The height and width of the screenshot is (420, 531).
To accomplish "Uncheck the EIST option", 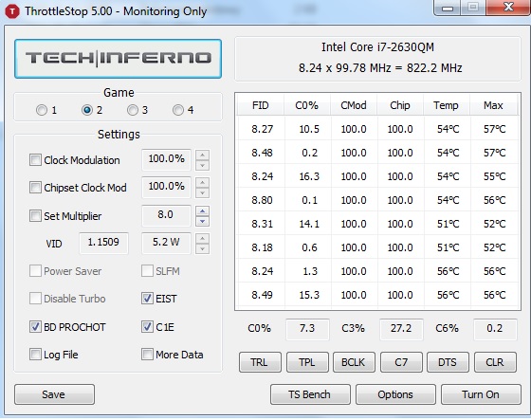I will pos(147,299).
